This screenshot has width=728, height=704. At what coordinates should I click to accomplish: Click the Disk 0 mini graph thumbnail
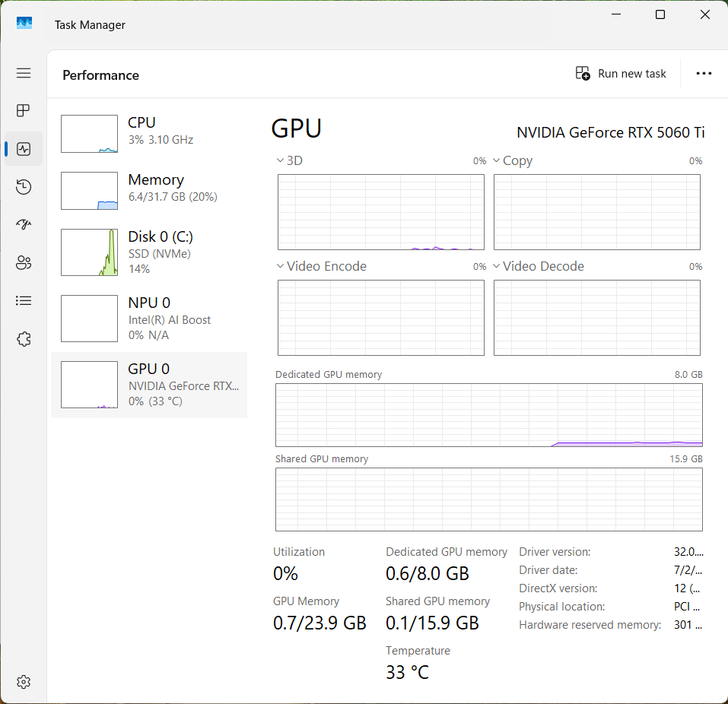pos(89,252)
